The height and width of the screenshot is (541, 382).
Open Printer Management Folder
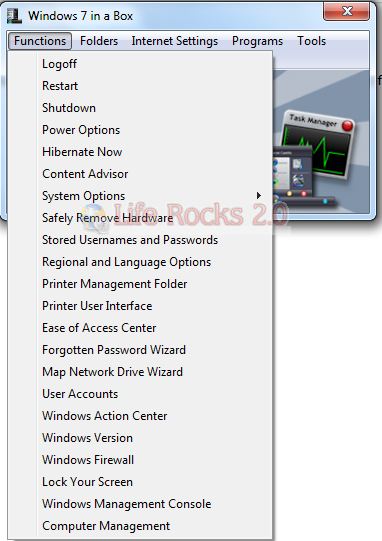point(140,284)
